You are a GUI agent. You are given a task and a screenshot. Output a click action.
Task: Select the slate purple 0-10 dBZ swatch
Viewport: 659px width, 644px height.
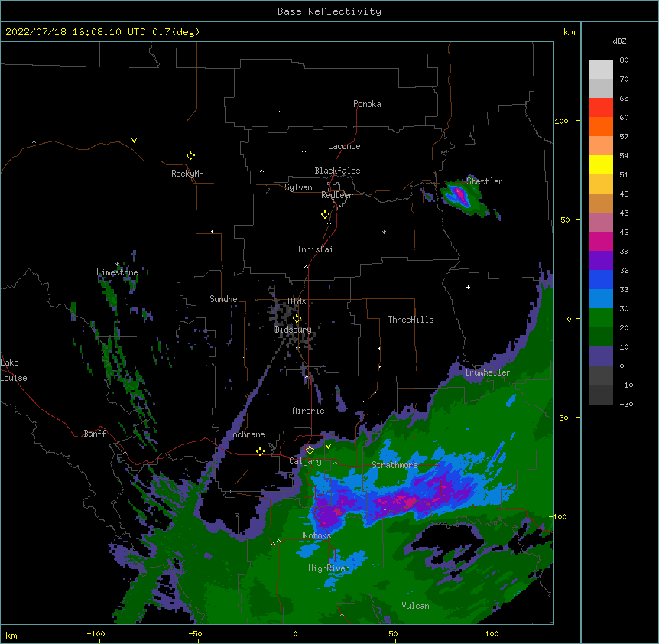point(601,356)
